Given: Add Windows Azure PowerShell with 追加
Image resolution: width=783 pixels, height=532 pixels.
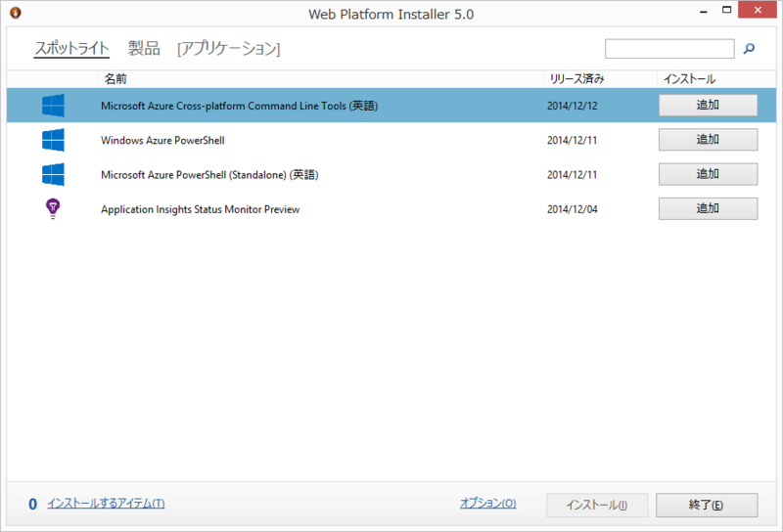Looking at the screenshot, I should pos(708,140).
